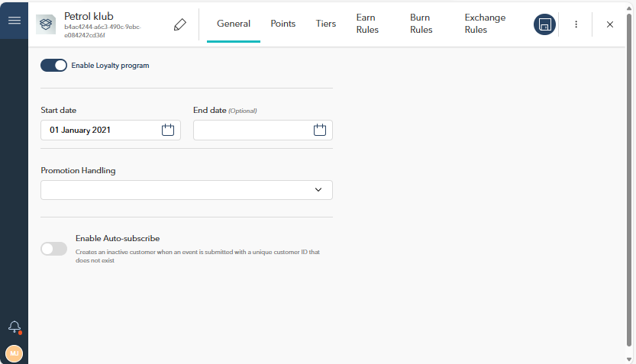
Task: Edit the program name with pencil icon
Action: coord(180,24)
